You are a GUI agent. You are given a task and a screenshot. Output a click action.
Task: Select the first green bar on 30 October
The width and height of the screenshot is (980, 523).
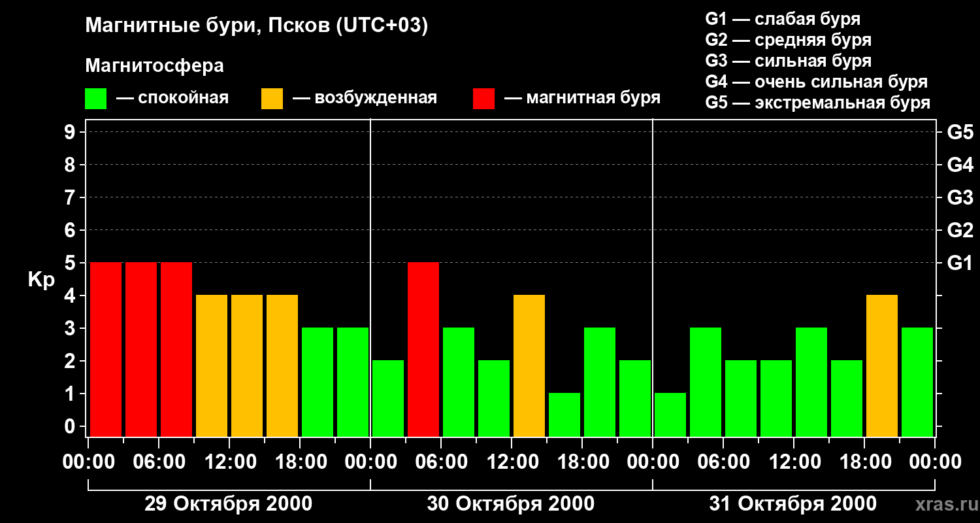point(388,398)
